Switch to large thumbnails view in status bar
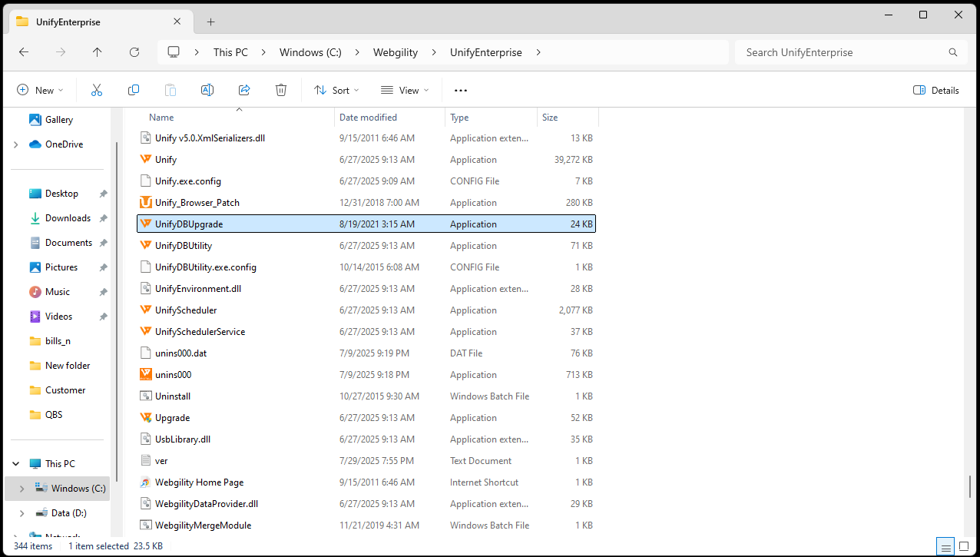The width and height of the screenshot is (980, 557). click(964, 546)
